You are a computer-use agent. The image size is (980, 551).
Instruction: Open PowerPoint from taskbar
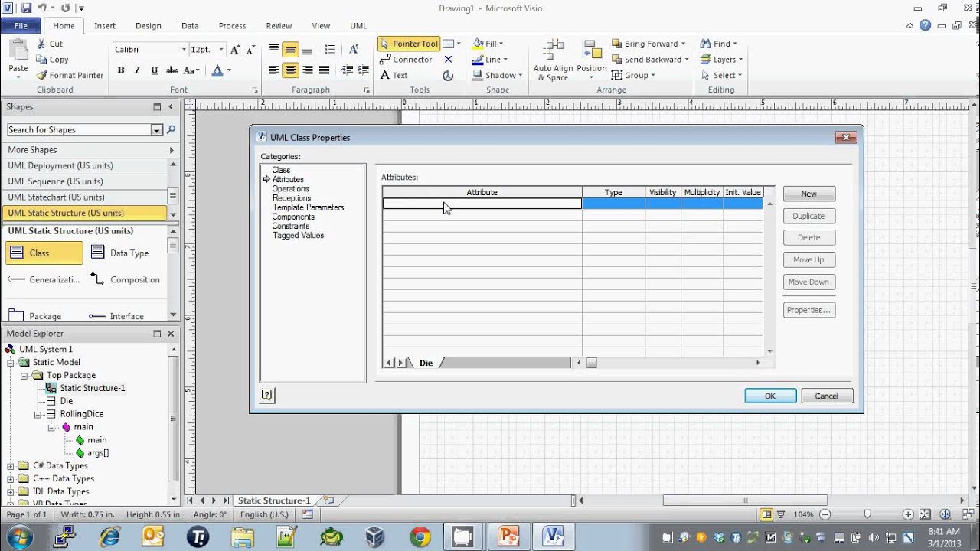(x=508, y=536)
